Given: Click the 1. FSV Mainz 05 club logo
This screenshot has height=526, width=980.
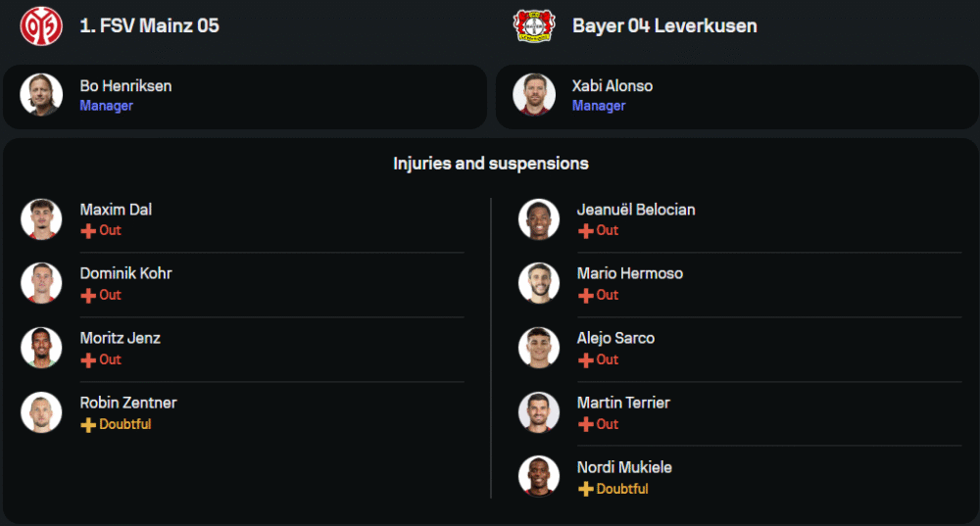Looking at the screenshot, I should tap(41, 25).
